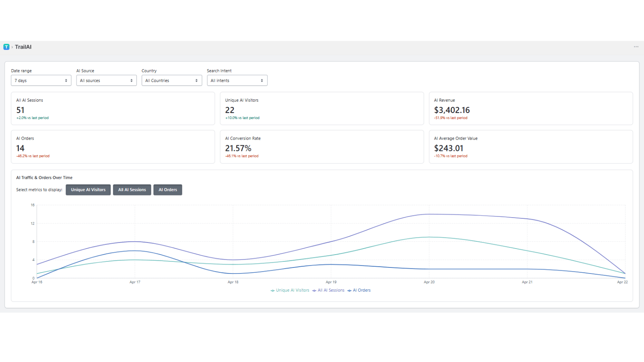Click the Apr 20 axis label
The height and width of the screenshot is (362, 644).
[x=429, y=282]
